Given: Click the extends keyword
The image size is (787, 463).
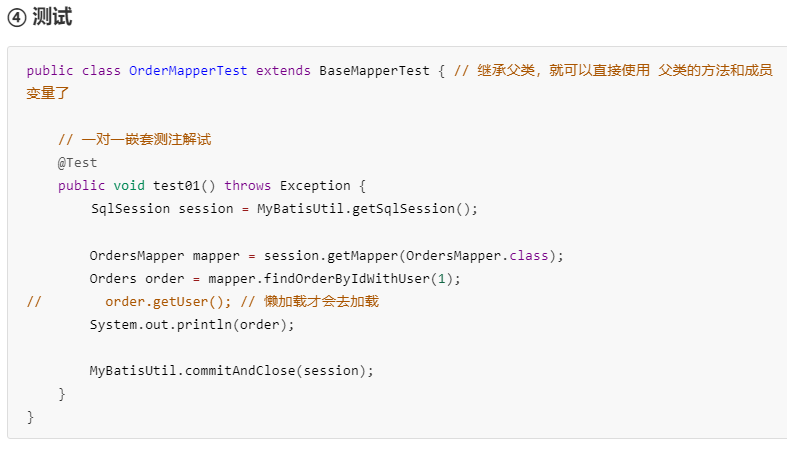Looking at the screenshot, I should (283, 71).
